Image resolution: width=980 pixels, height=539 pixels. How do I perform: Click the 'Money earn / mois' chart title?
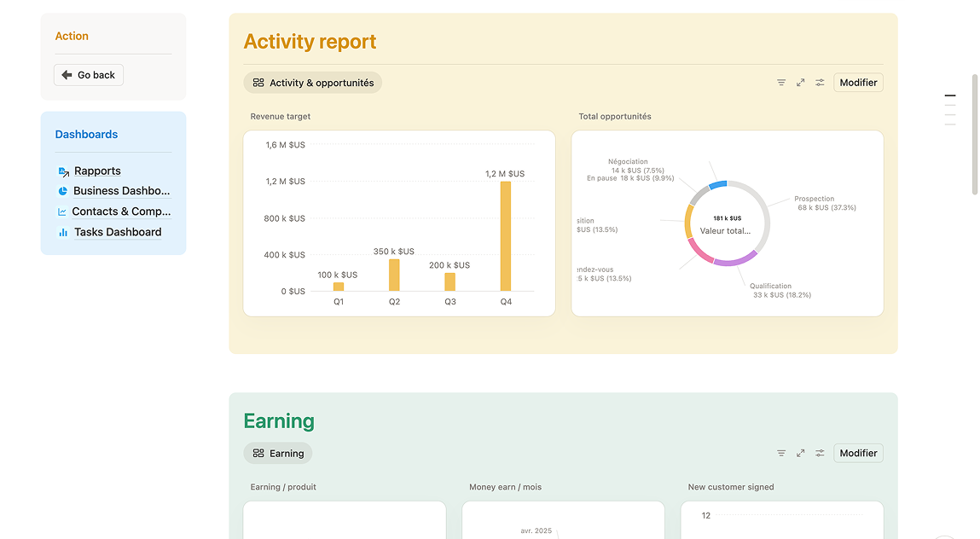pos(506,487)
